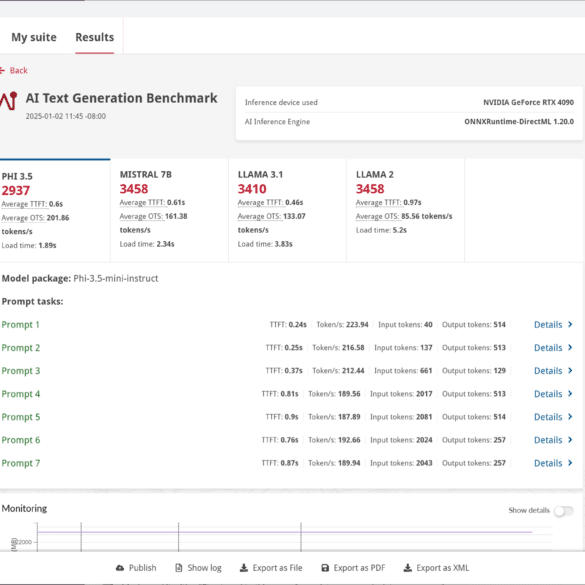Click the benchmark date 2025-01-02 11:45 -08:00
Screen dimensions: 585x585
coord(66,116)
